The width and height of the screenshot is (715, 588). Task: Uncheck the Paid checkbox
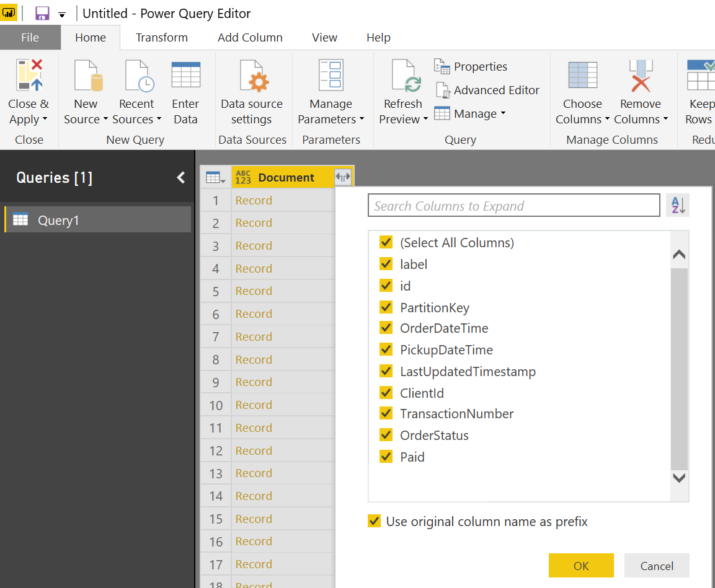coord(386,457)
